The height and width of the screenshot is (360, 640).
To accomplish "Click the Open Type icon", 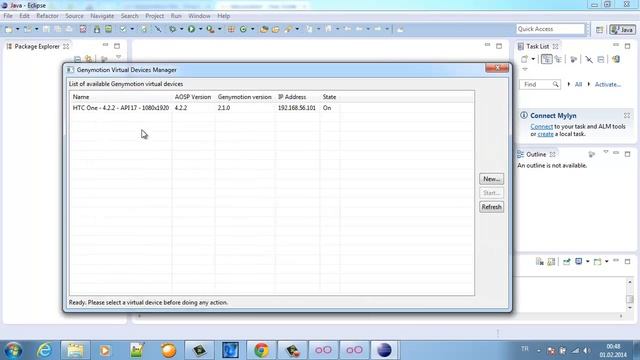I will click(264, 29).
